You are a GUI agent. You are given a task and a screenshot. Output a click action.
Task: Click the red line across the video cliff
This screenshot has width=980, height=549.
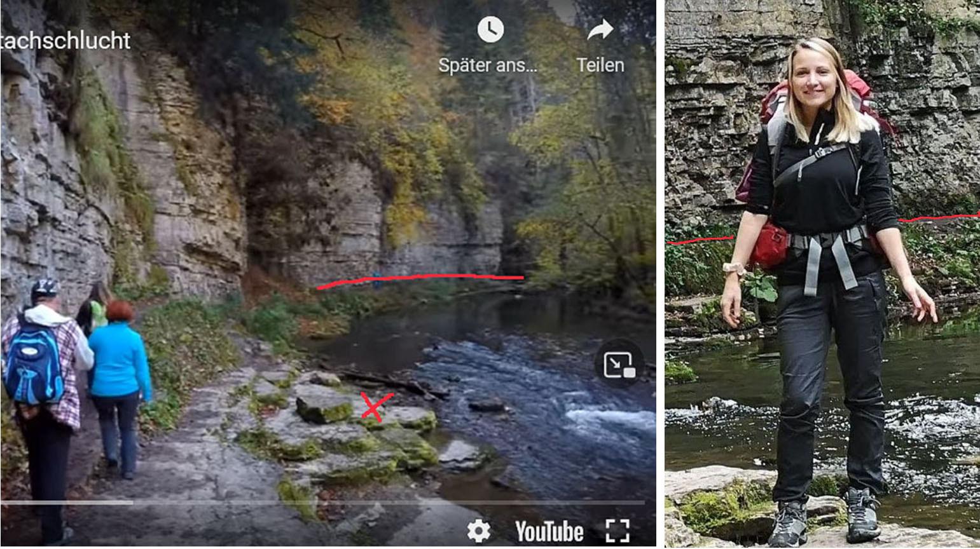point(420,280)
